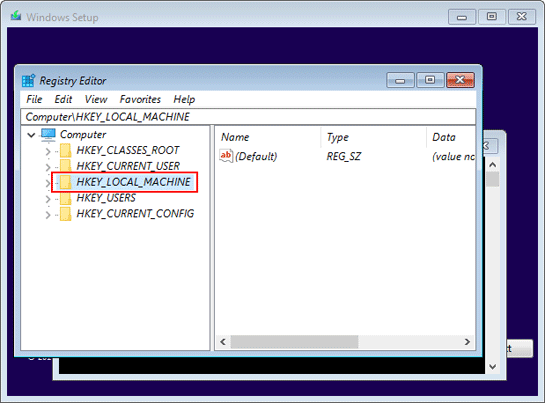Screen dimensions: 545x403
Task: Open the Edit menu
Action: [x=63, y=99]
